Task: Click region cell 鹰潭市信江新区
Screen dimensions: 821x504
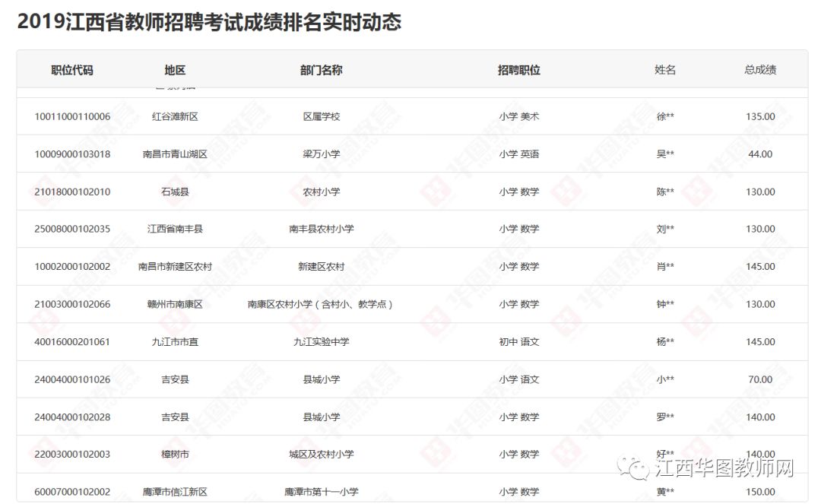Action: click(x=175, y=493)
